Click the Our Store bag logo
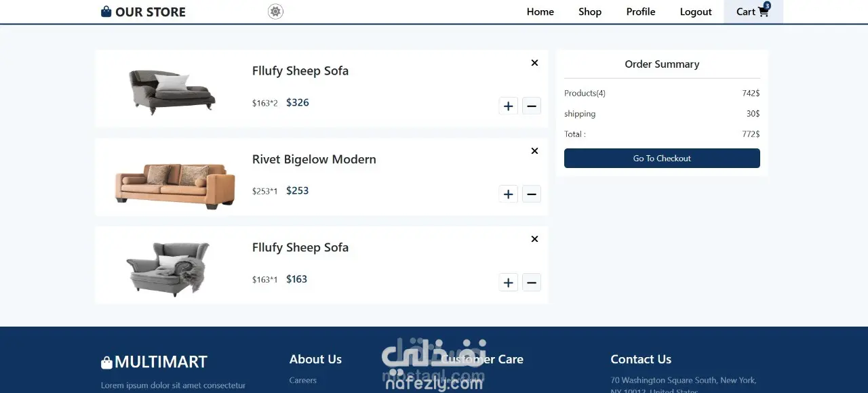The image size is (868, 393). pyautogui.click(x=106, y=12)
